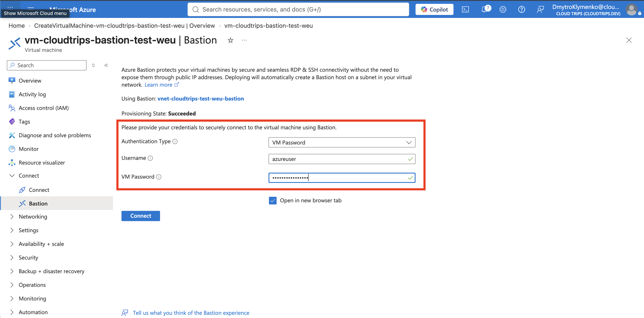The height and width of the screenshot is (318, 644).
Task: Open portal settings gear
Action: 503,10
